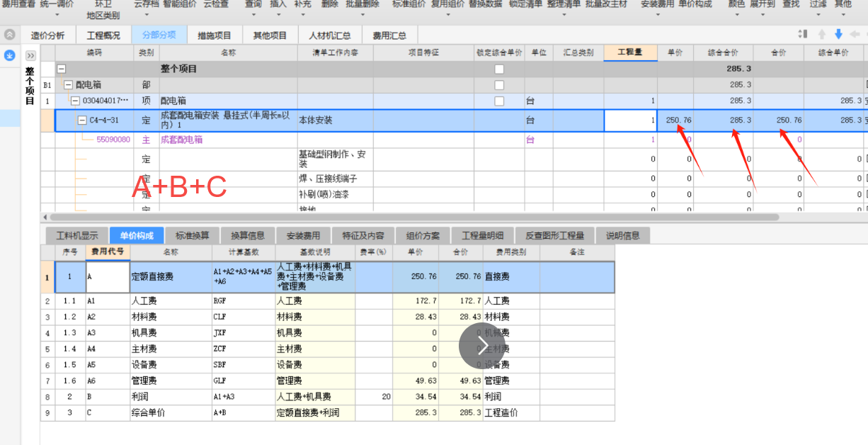Click the 云检查 toolbar item
The image size is (868, 445).
[x=216, y=4]
